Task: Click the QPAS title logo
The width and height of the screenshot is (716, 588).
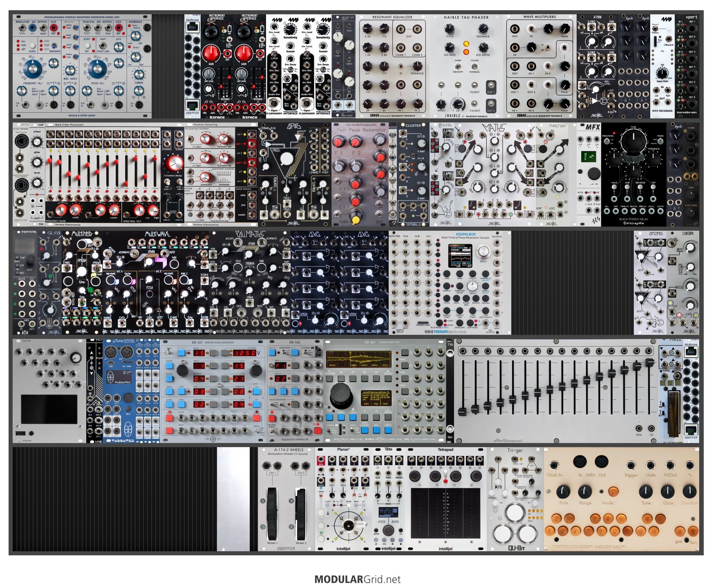Action: [293, 127]
